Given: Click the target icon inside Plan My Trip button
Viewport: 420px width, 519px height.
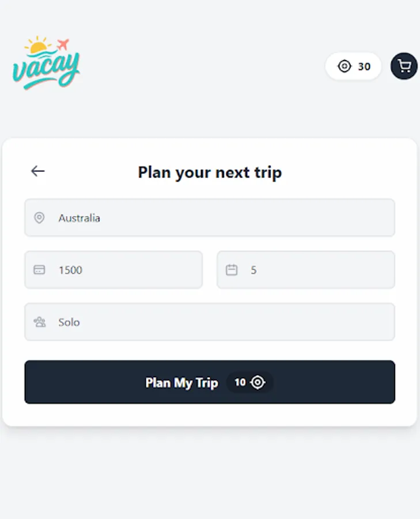Looking at the screenshot, I should click(258, 382).
